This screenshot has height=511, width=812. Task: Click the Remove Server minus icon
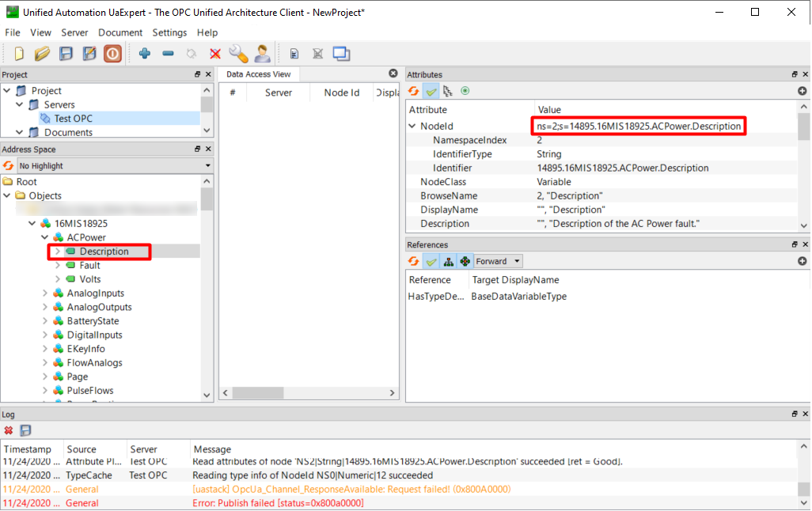coord(168,54)
